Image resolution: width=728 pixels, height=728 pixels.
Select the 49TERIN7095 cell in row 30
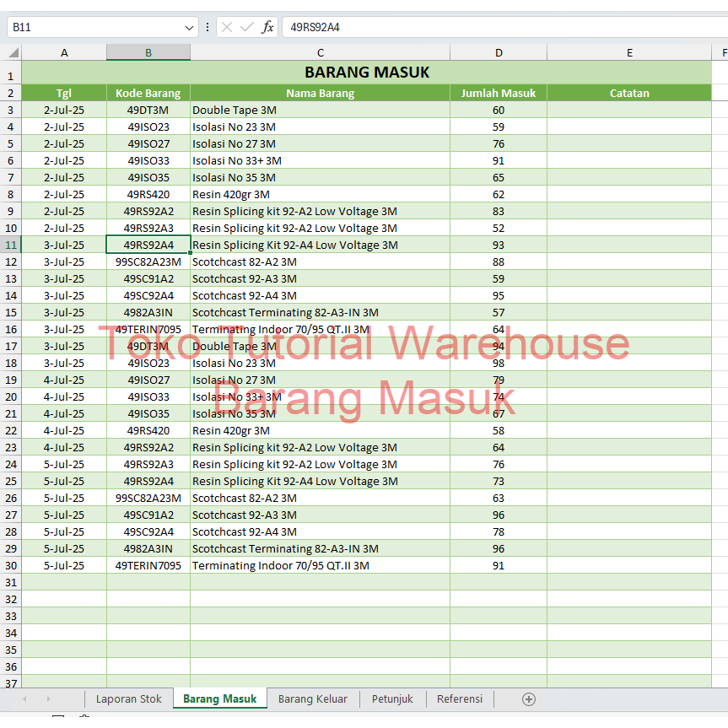[x=148, y=565]
